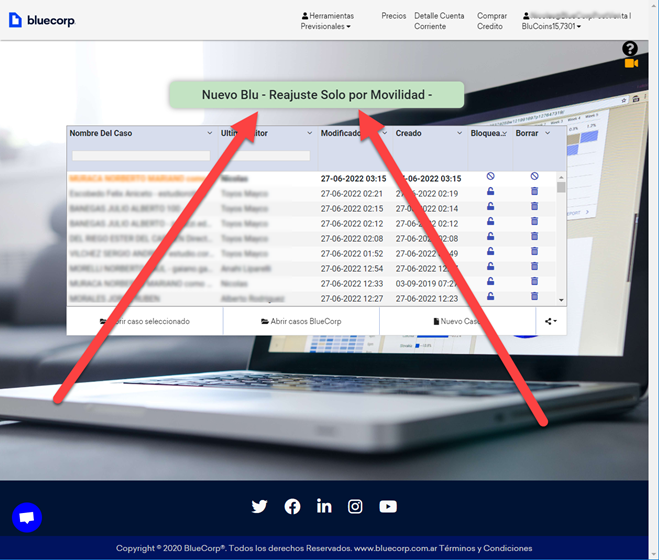Open Términos y Condiciones link
This screenshot has height=560, width=659.
(x=485, y=548)
